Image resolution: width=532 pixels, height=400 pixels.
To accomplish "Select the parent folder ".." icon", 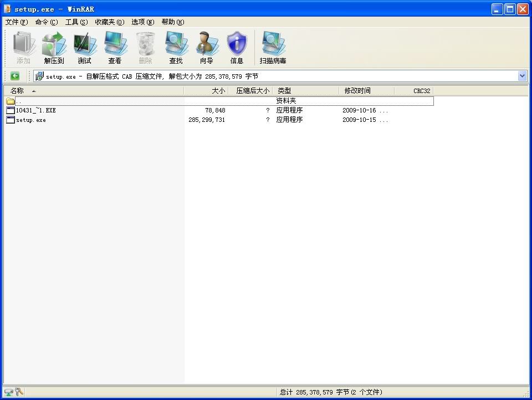I will tap(10, 101).
